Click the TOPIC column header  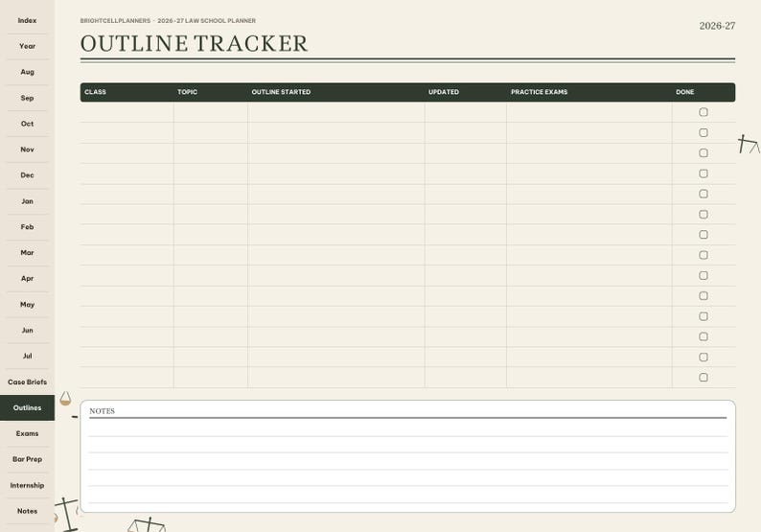[187, 92]
